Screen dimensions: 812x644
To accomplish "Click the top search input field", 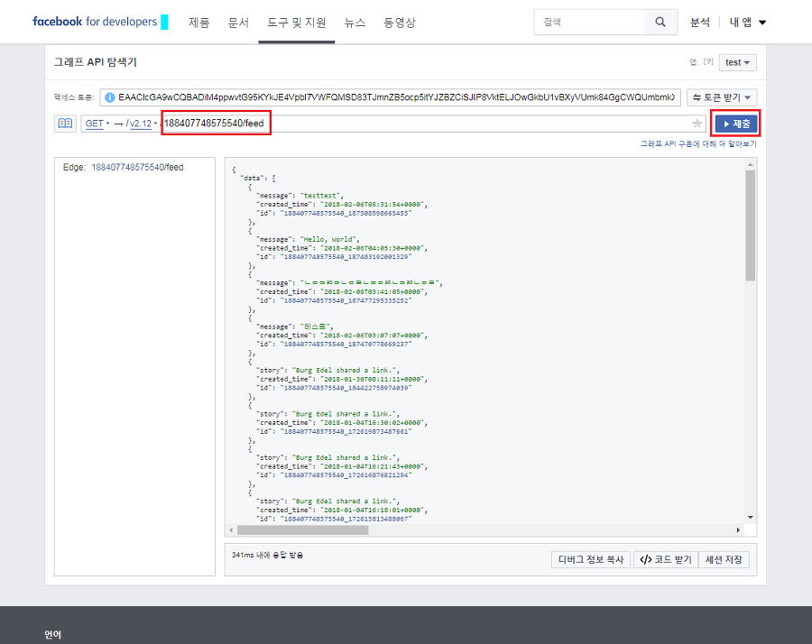I will point(589,22).
